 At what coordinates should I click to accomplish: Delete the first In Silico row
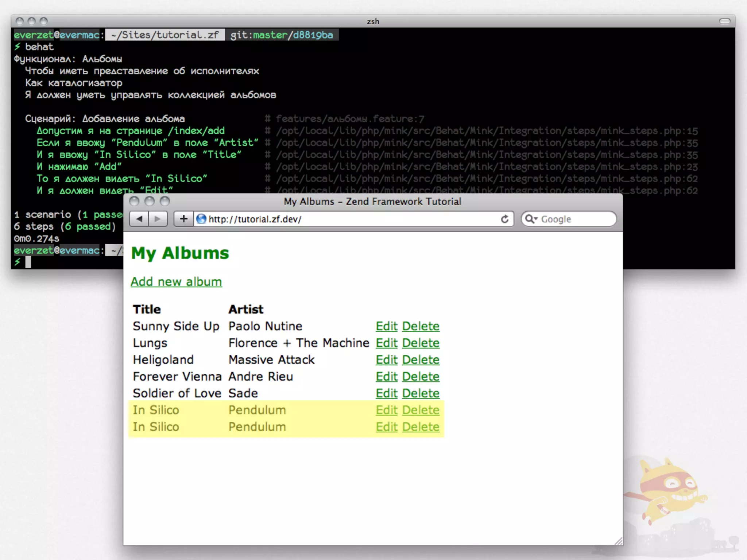tap(421, 410)
